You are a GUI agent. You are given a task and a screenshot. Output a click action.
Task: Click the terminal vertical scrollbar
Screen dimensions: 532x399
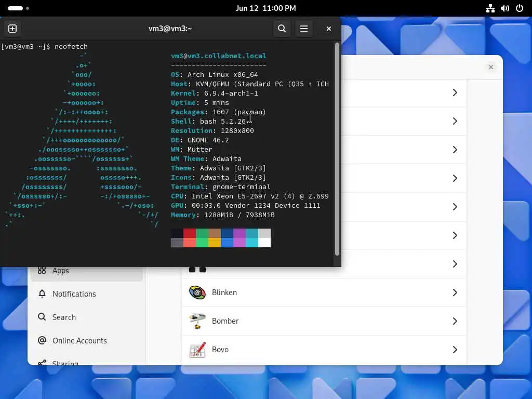337,149
